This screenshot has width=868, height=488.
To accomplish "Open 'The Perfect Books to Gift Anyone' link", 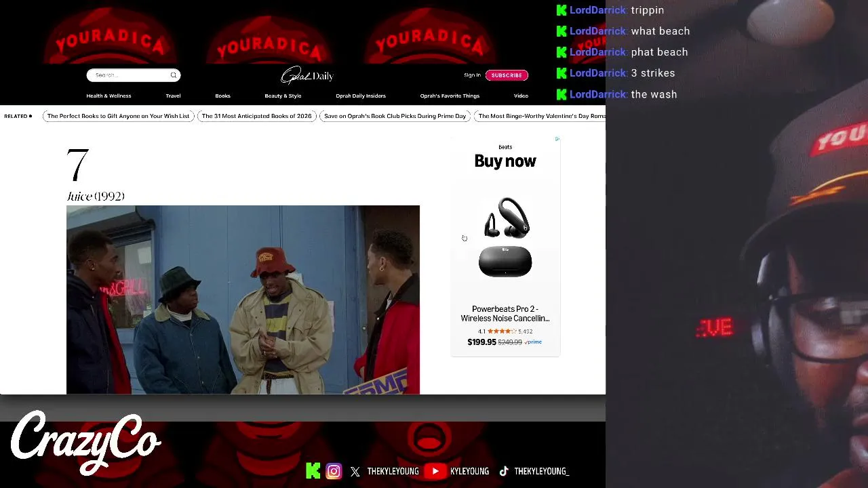I will [118, 116].
